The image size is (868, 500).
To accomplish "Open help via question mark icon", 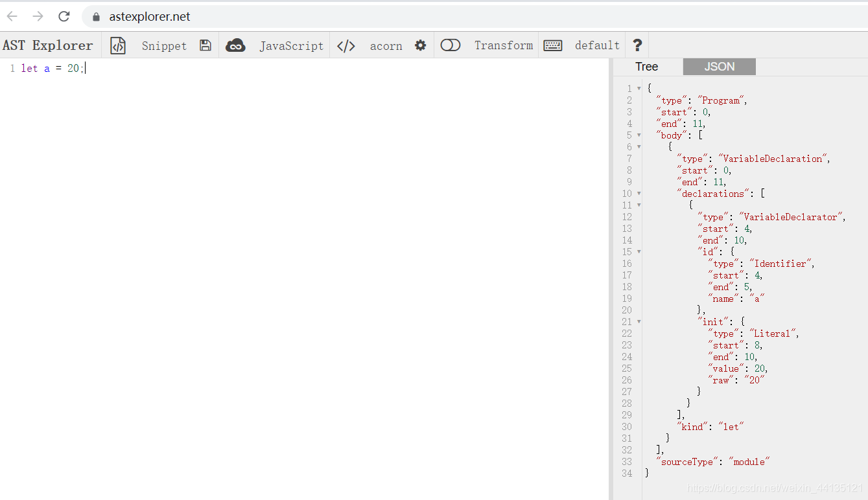I will 637,45.
